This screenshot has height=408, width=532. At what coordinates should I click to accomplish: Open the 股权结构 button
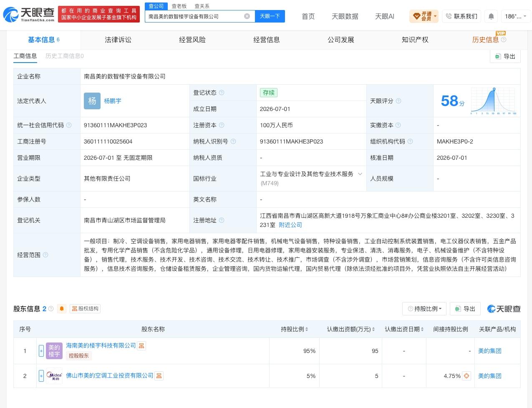(85, 309)
